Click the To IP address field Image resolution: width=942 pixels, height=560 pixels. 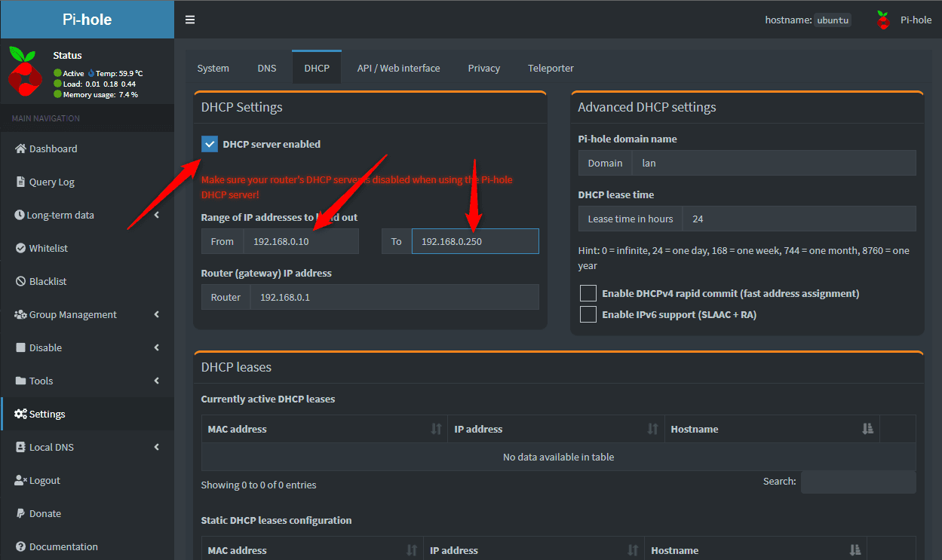(x=475, y=241)
